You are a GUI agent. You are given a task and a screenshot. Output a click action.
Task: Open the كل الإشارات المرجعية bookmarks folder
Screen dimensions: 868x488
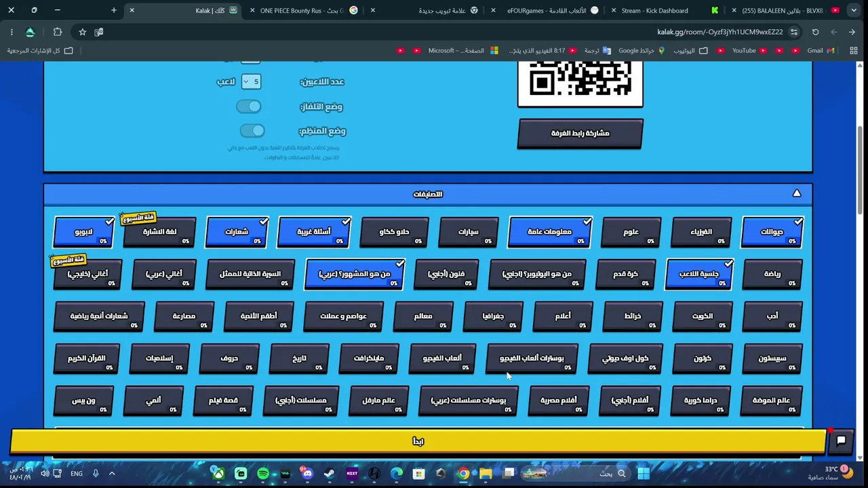point(40,50)
